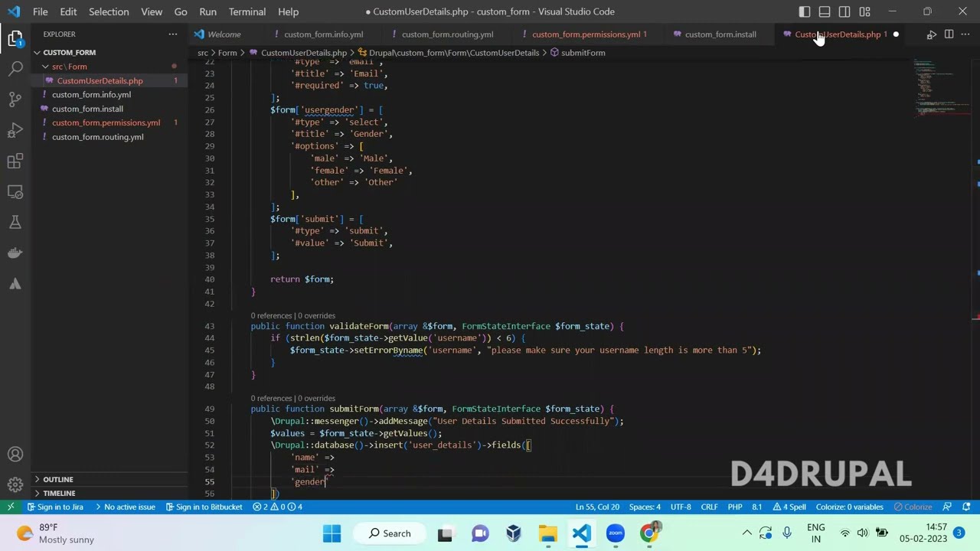Open the Help menu

click(288, 11)
